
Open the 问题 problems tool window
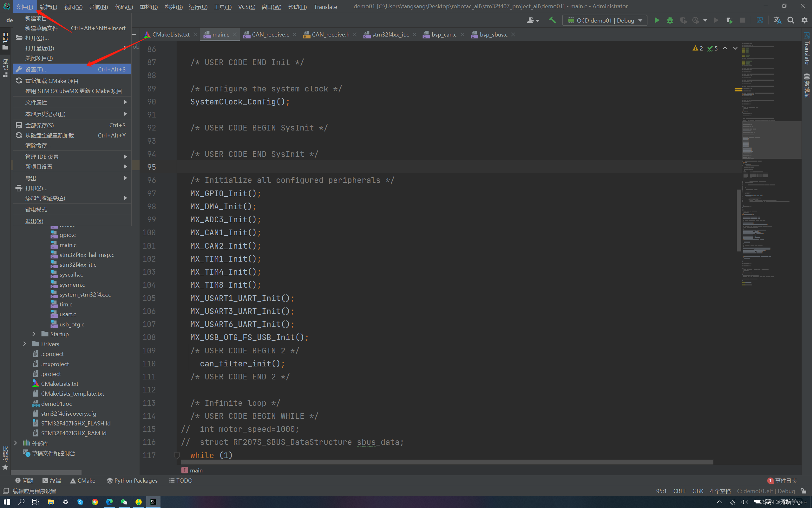point(24,480)
